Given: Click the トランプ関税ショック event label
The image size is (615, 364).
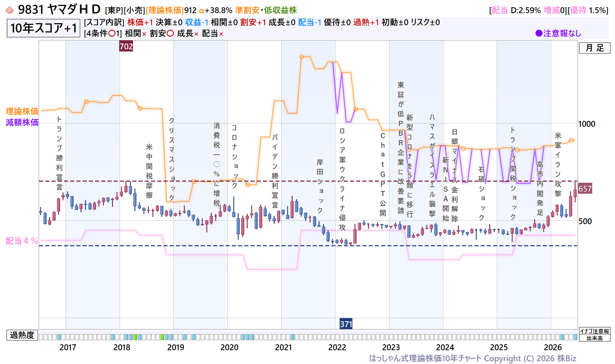Looking at the screenshot, I should point(513,173).
